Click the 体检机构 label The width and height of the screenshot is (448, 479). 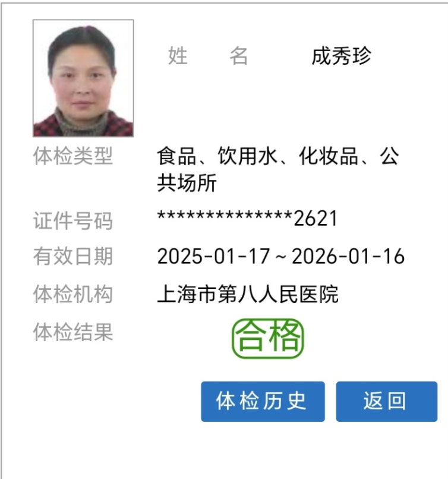tap(73, 294)
